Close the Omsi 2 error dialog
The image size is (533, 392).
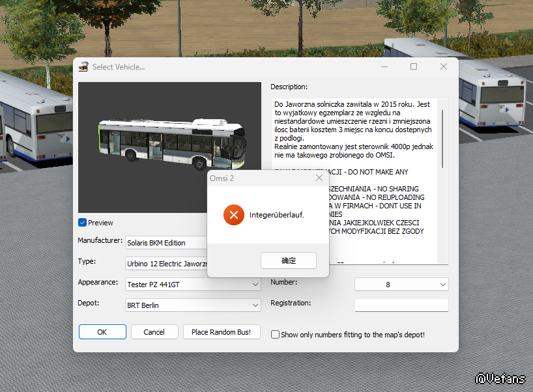pyautogui.click(x=319, y=178)
